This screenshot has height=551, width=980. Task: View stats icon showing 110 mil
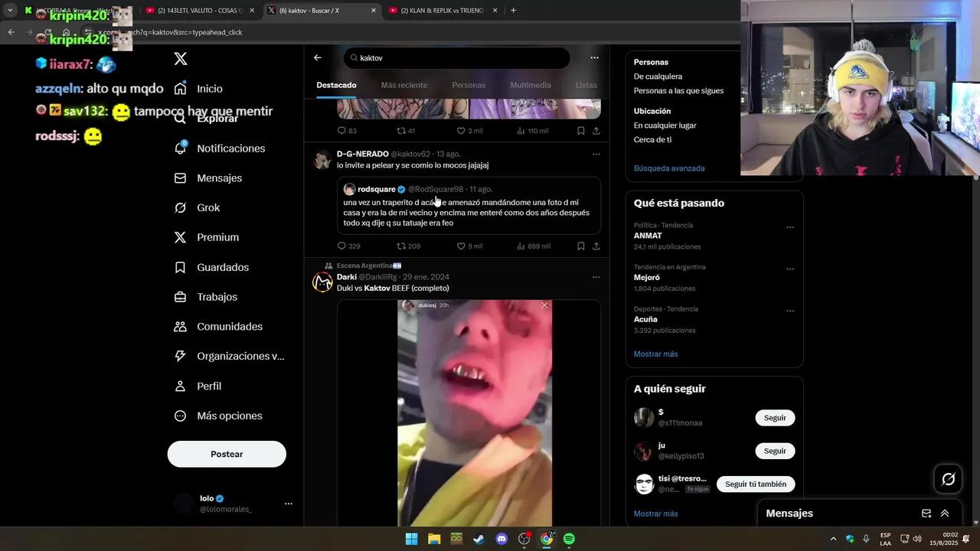point(521,131)
